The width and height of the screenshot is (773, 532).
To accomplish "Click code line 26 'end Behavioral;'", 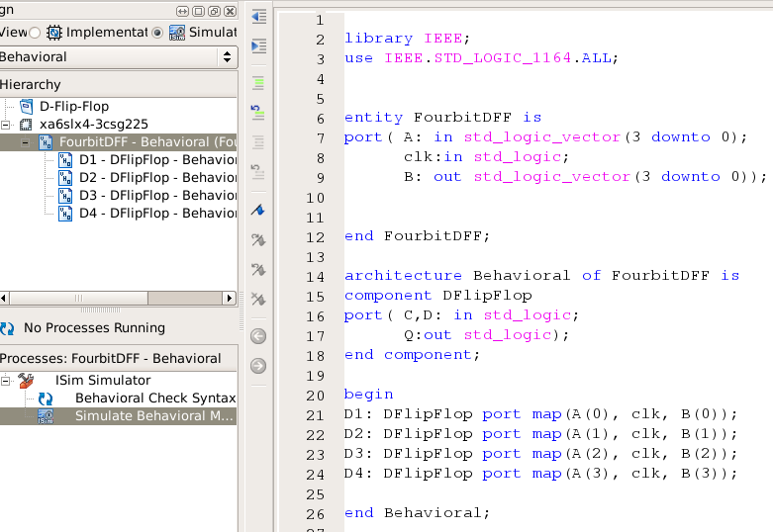I will pos(417,513).
